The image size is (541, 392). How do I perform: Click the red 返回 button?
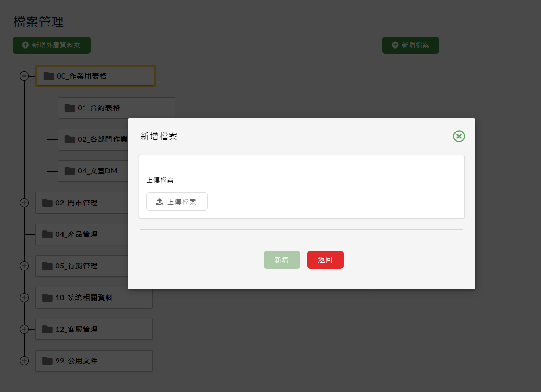(325, 260)
